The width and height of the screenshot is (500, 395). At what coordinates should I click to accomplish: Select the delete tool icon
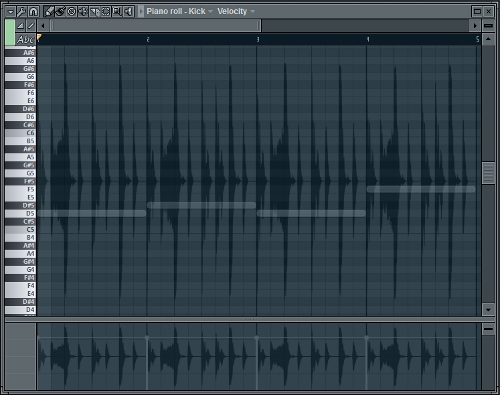(72, 12)
